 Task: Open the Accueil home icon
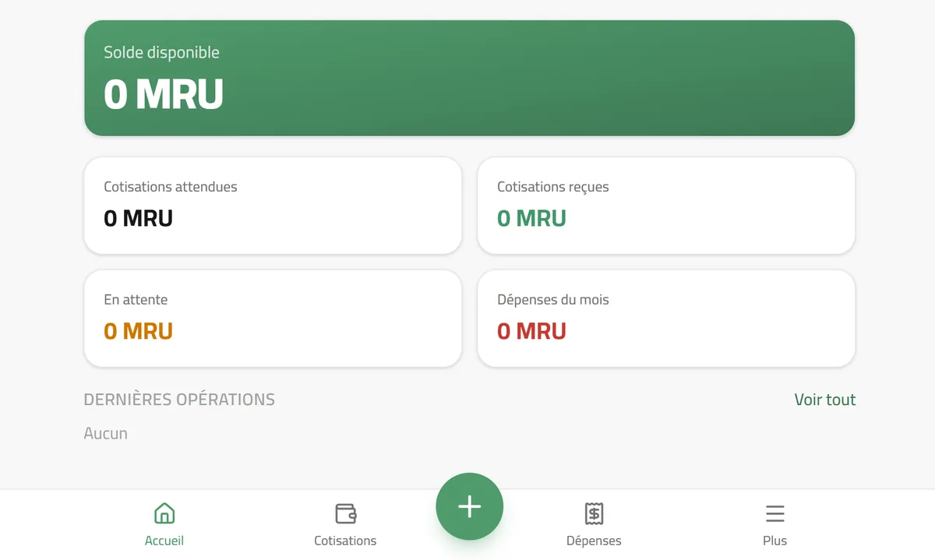[x=164, y=513]
